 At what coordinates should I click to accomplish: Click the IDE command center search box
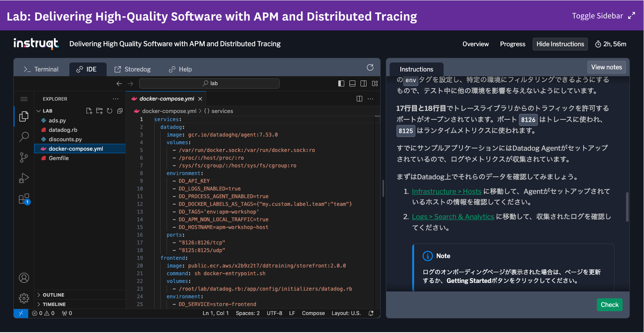pyautogui.click(x=209, y=83)
